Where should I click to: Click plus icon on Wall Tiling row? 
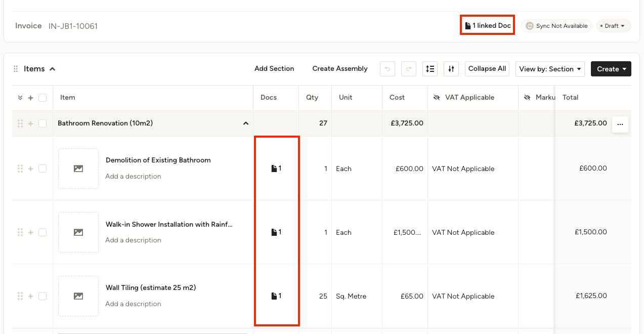click(30, 296)
